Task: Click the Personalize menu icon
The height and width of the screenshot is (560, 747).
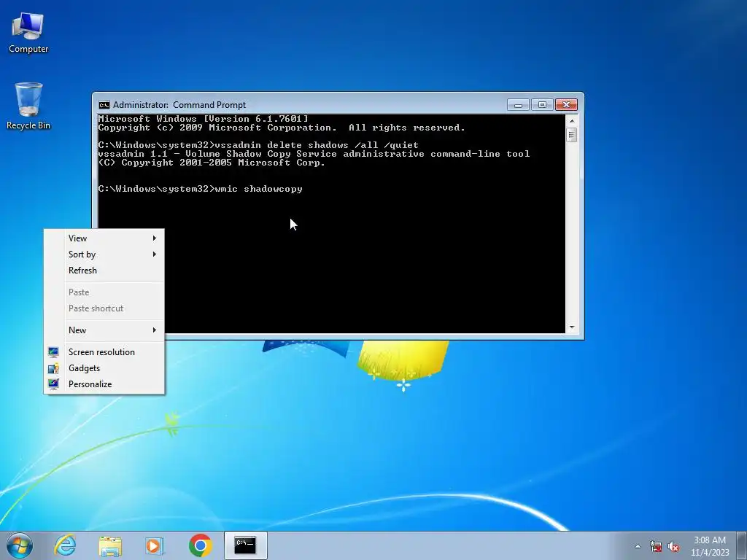Action: pyautogui.click(x=53, y=384)
